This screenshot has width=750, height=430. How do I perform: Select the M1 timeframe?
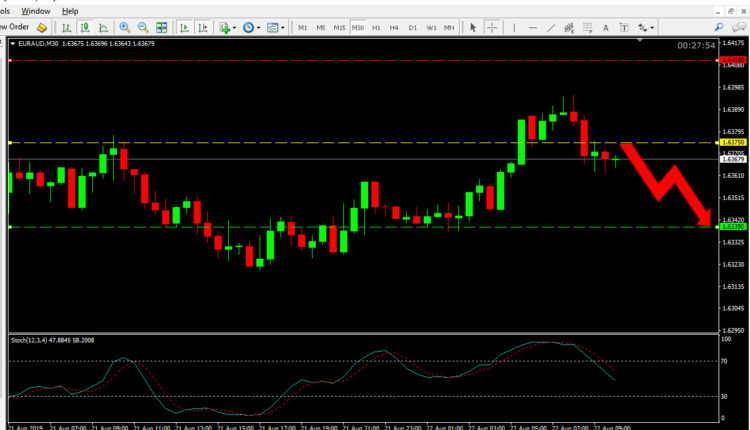coord(302,28)
